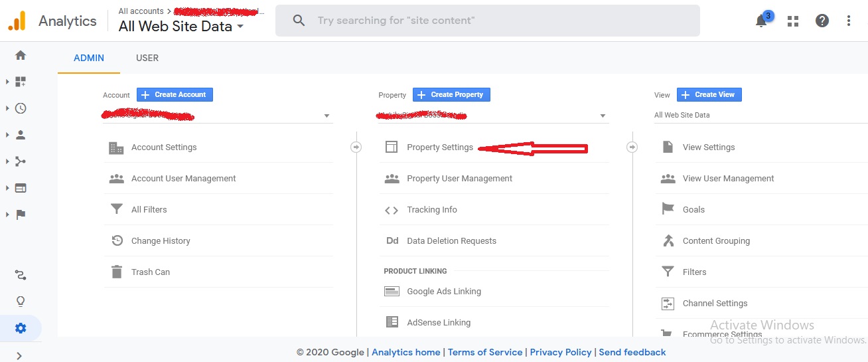
Task: Click the Create Property button
Action: [451, 94]
